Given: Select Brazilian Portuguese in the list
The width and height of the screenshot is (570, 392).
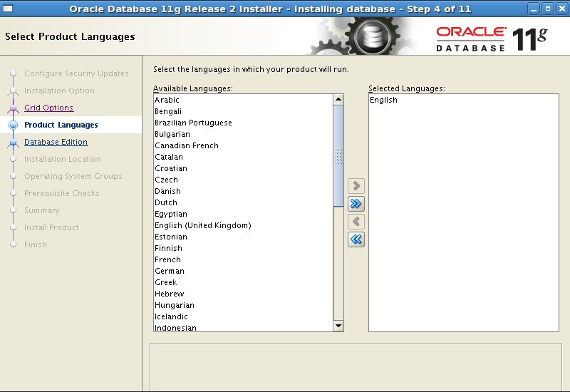Looking at the screenshot, I should coord(243,123).
